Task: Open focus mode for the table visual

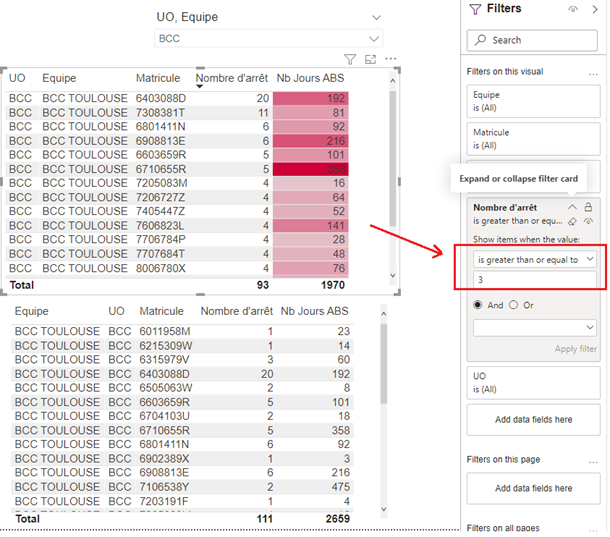Action: [370, 59]
